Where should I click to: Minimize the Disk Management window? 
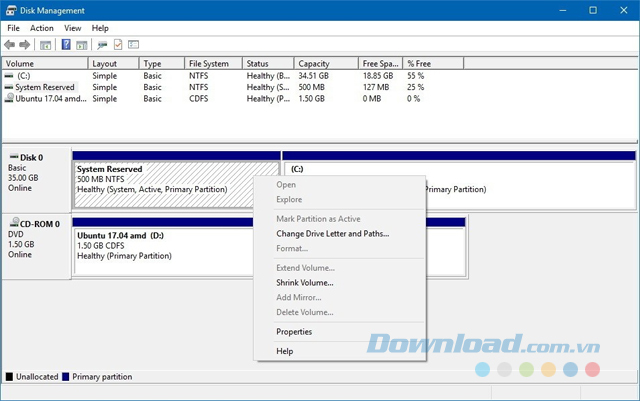[x=563, y=10]
